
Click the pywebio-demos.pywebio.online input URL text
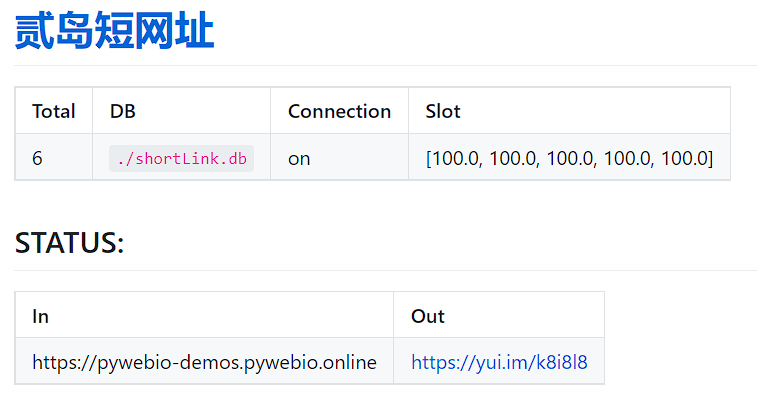pos(204,362)
